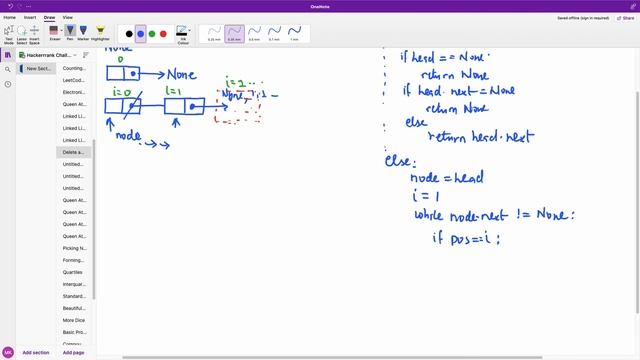Image resolution: width=640 pixels, height=360 pixels.
Task: Open the Interquar... page
Action: point(74,284)
